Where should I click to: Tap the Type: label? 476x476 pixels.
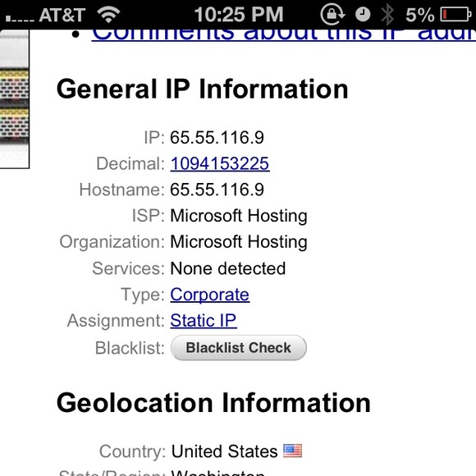tap(142, 295)
